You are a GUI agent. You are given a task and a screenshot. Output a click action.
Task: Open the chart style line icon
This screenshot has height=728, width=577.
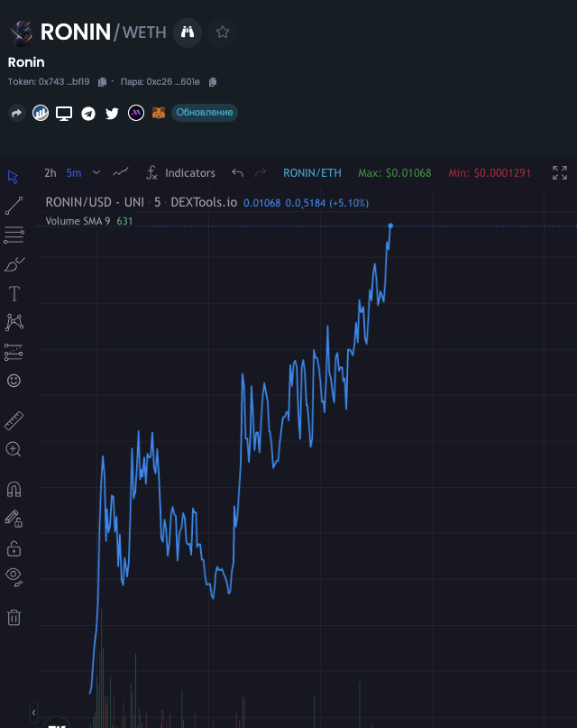pos(121,172)
